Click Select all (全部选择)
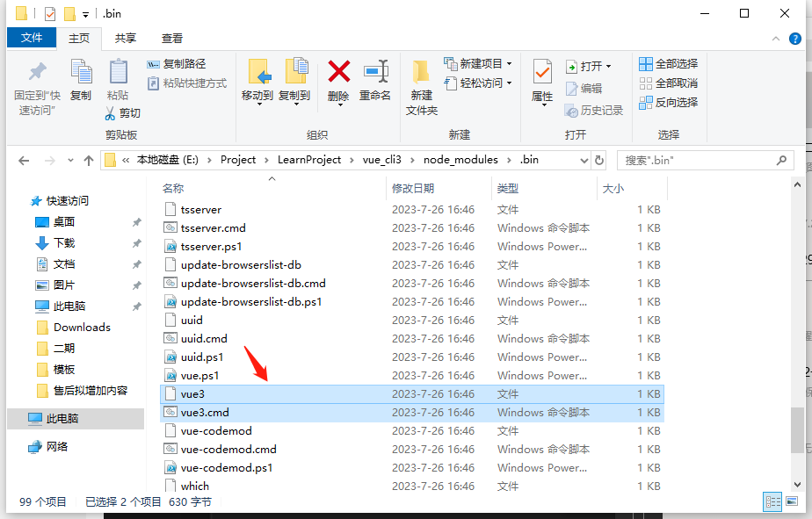The width and height of the screenshot is (812, 519). pyautogui.click(x=669, y=63)
